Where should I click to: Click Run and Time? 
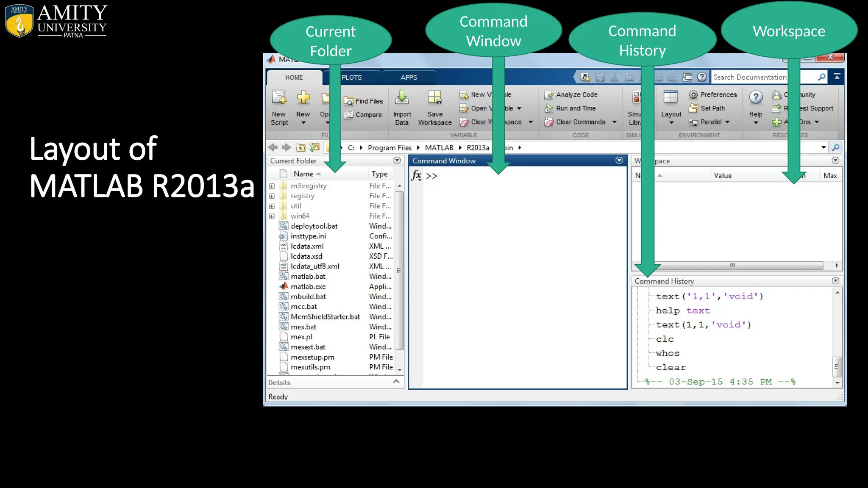[x=570, y=108]
